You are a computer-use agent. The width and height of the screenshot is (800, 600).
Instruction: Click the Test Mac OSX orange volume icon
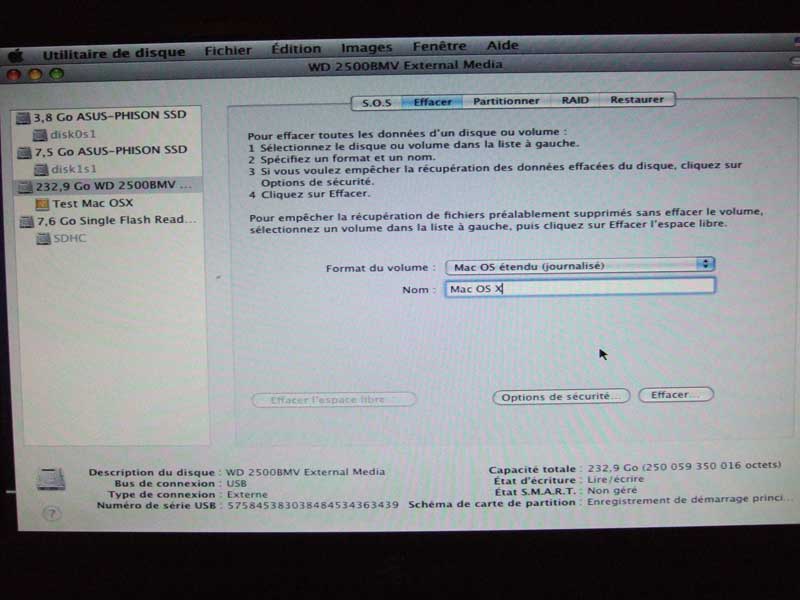click(x=42, y=205)
